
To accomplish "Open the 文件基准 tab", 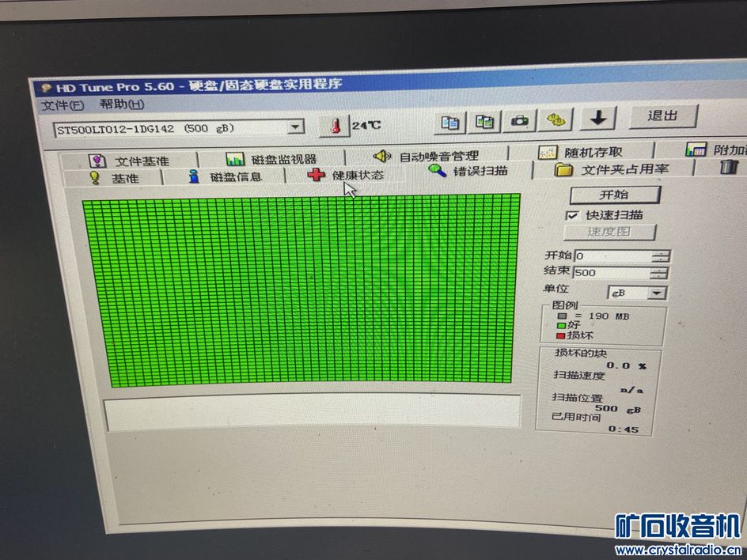I will [130, 161].
